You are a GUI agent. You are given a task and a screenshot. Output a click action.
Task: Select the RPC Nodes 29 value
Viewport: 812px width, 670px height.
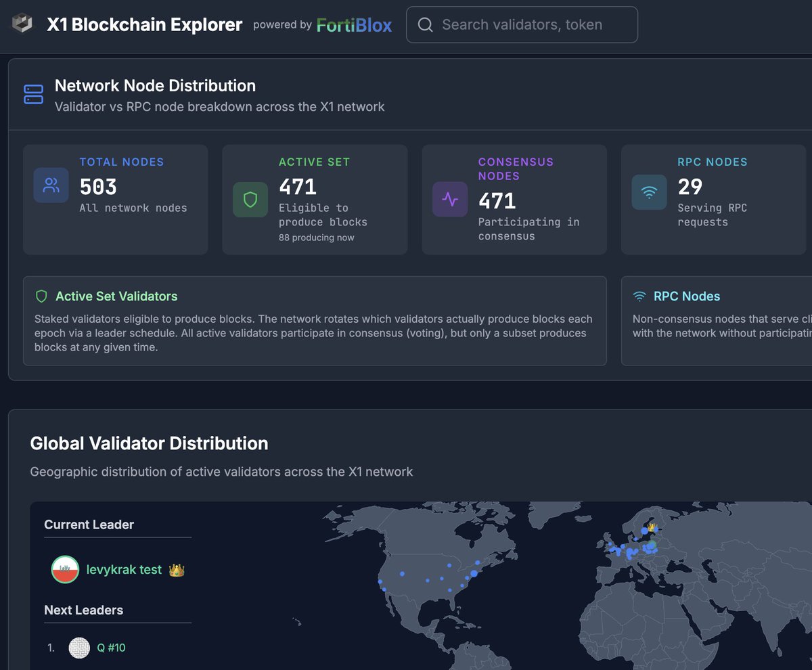tap(690, 187)
